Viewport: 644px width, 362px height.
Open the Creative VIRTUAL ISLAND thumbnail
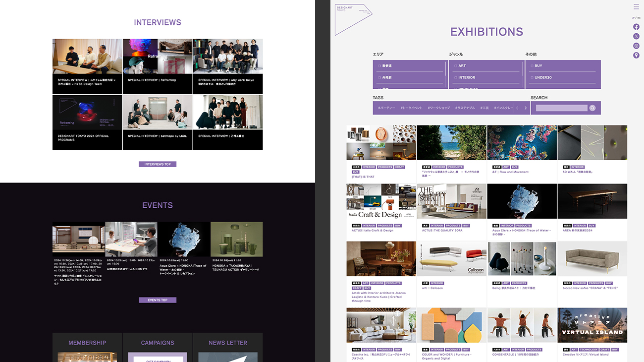point(592,325)
